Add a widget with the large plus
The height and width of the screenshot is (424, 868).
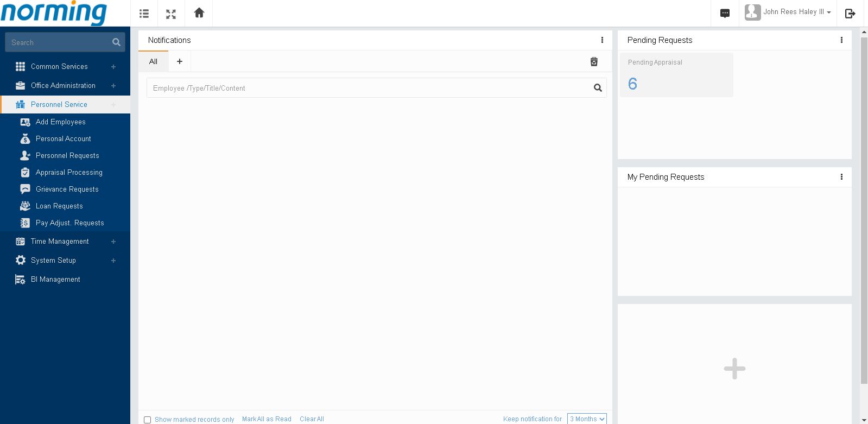(734, 369)
